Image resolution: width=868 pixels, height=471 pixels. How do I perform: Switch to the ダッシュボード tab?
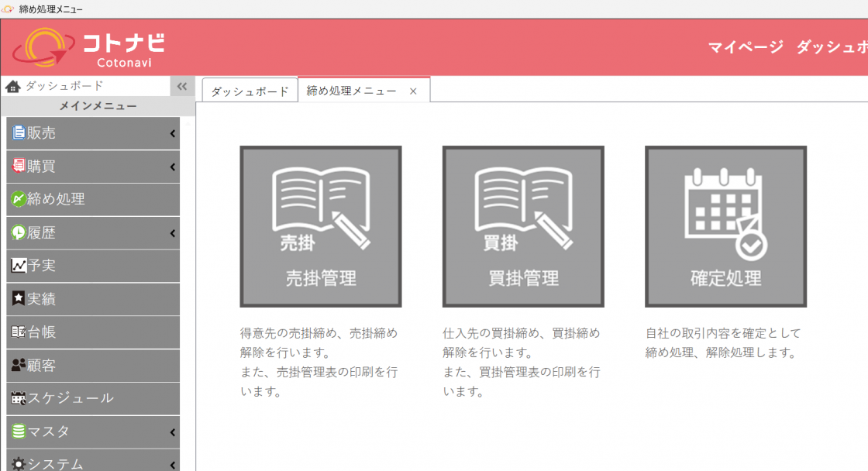[x=250, y=91]
